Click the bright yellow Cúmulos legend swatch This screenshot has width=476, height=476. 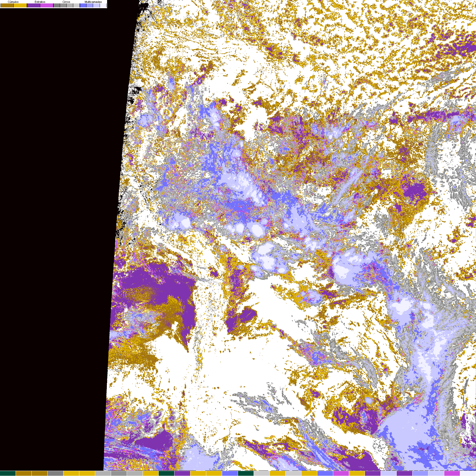pyautogui.click(x=20, y=5)
